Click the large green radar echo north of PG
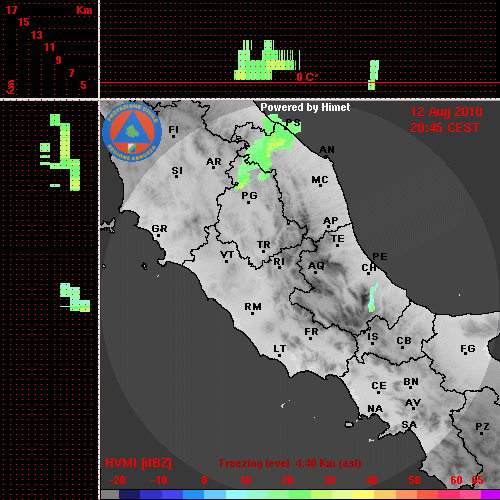The width and height of the screenshot is (500, 500). [x=267, y=152]
